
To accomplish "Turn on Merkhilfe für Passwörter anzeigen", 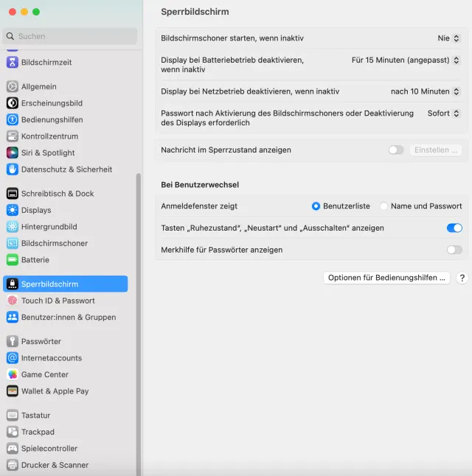I will pyautogui.click(x=454, y=251).
